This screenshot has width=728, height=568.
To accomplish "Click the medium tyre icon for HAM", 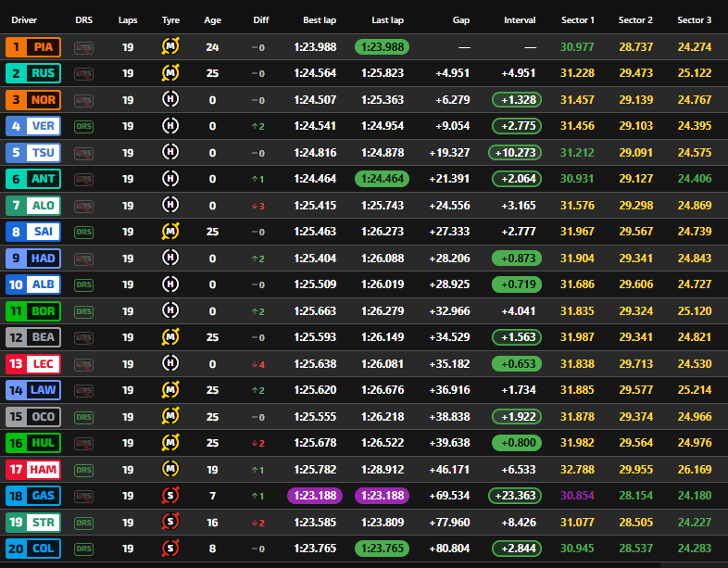I will pyautogui.click(x=170, y=470).
